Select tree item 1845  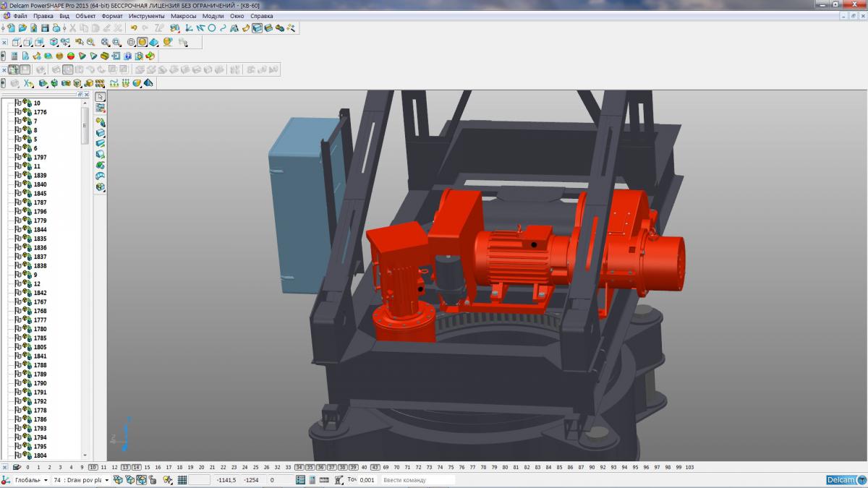click(x=41, y=193)
